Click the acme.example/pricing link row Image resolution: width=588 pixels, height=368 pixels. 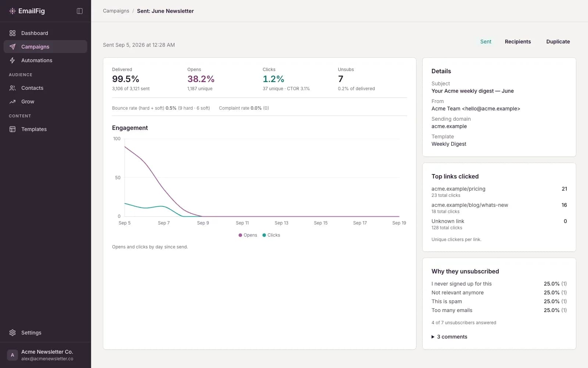(499, 192)
